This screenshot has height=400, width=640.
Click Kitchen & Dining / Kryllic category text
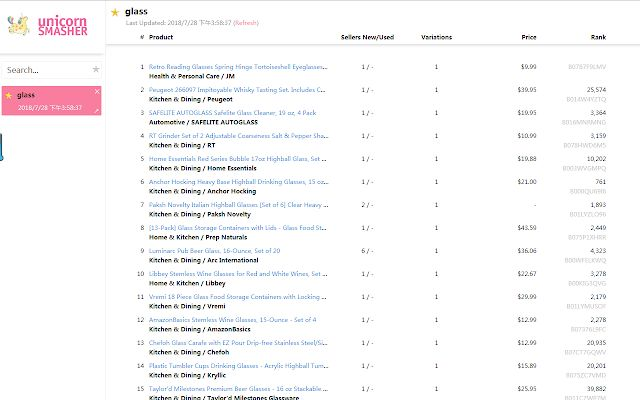(x=187, y=375)
